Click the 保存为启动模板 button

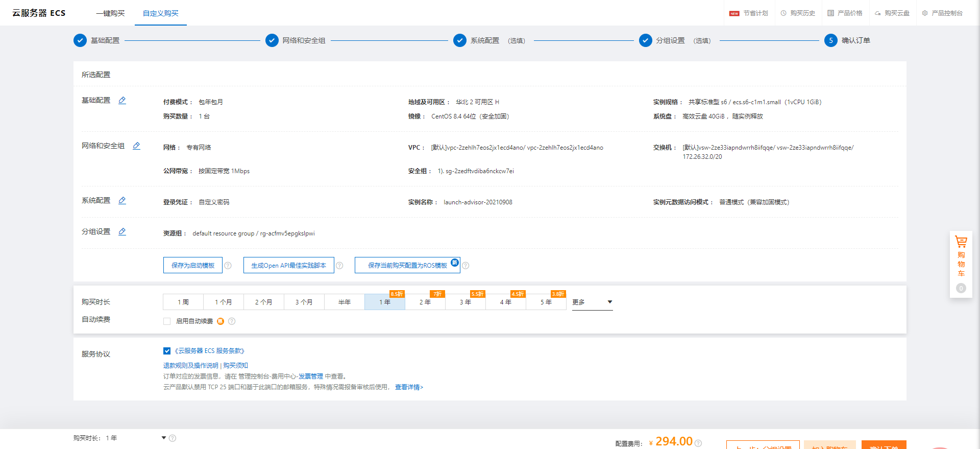[x=193, y=266]
